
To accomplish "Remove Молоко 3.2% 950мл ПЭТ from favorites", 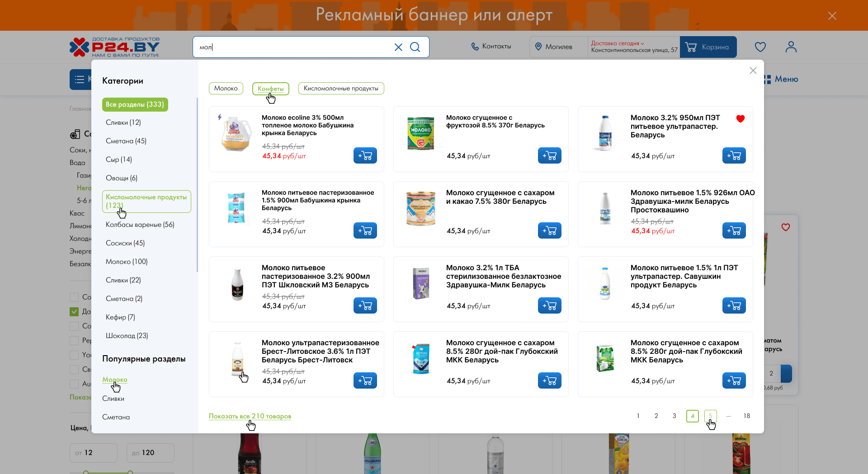I will 741,119.
